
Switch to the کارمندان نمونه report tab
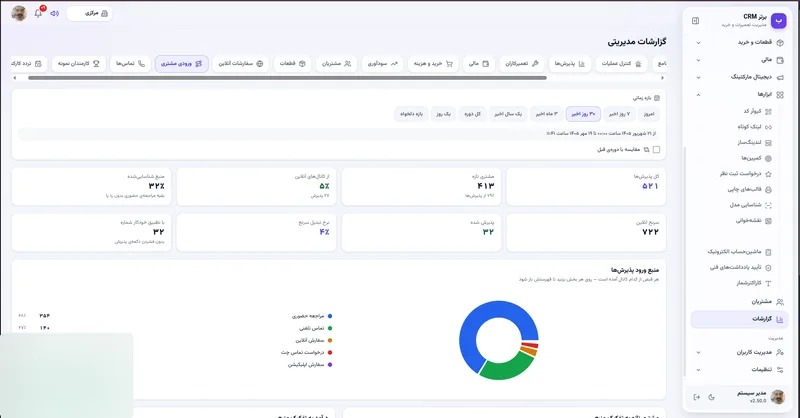tap(79, 64)
